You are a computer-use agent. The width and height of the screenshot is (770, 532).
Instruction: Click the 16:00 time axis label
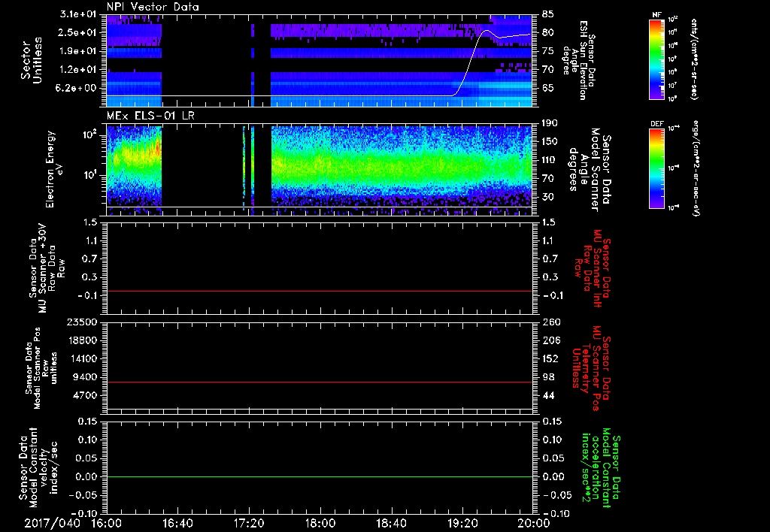(107, 523)
